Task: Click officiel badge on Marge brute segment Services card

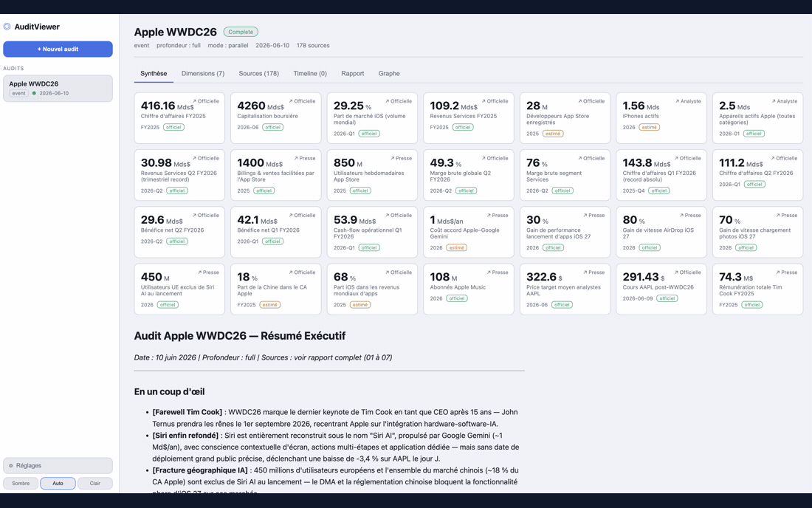Action: tap(562, 190)
